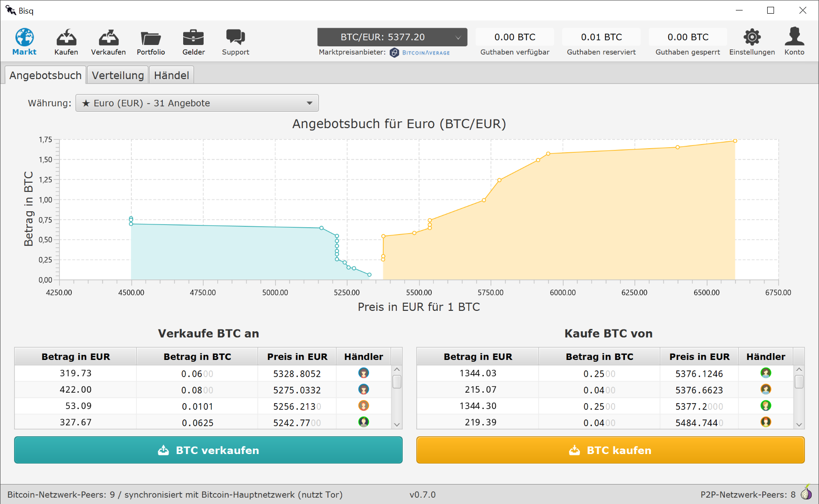Click the BitcoinAverage provider logo
This screenshot has width=819, height=504.
420,53
